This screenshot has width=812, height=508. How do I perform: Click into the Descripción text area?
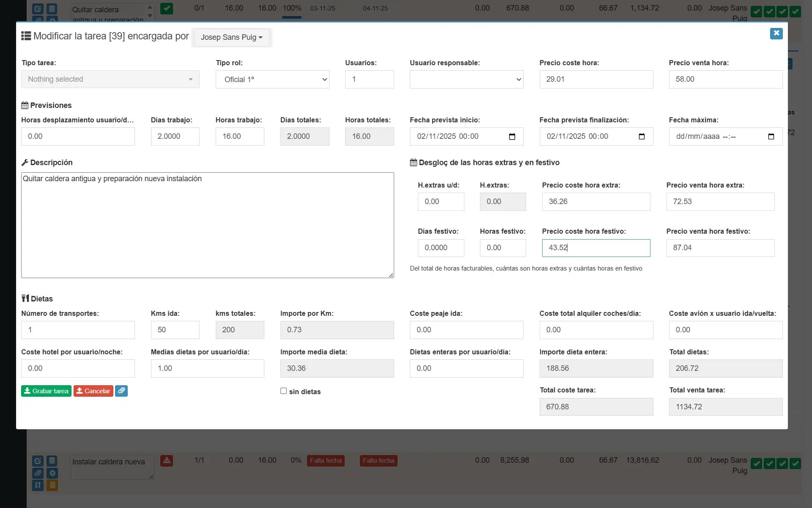click(x=207, y=225)
